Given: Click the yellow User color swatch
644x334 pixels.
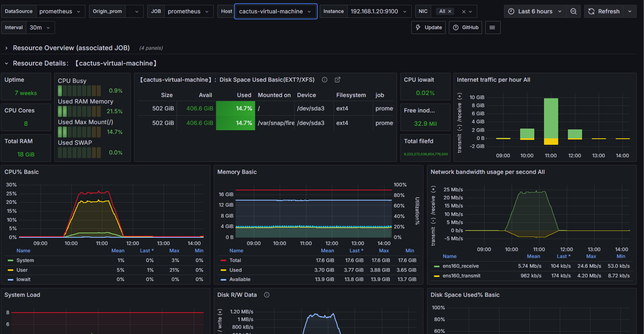Looking at the screenshot, I should click(11, 270).
